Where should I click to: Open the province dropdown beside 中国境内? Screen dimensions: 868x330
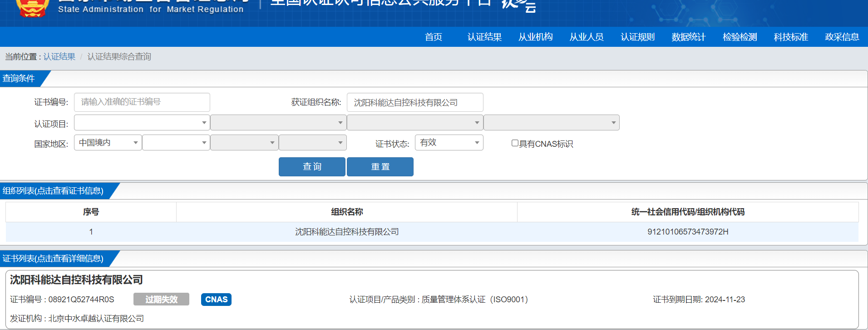click(x=176, y=143)
